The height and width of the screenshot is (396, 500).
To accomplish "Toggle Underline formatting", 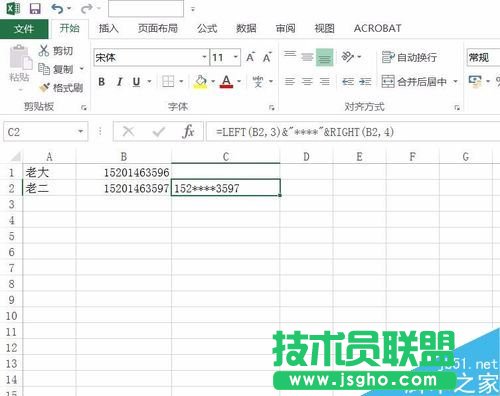I will click(x=136, y=82).
